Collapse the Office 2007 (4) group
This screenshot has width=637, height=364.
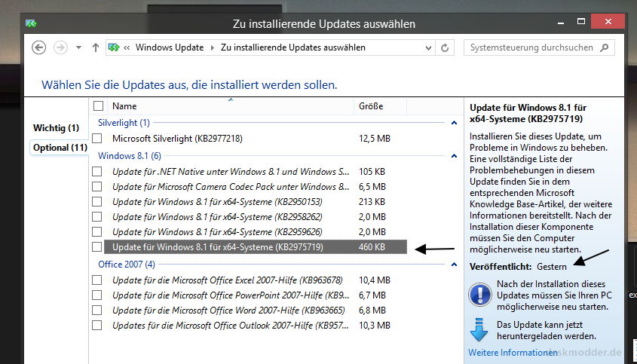pos(454,265)
